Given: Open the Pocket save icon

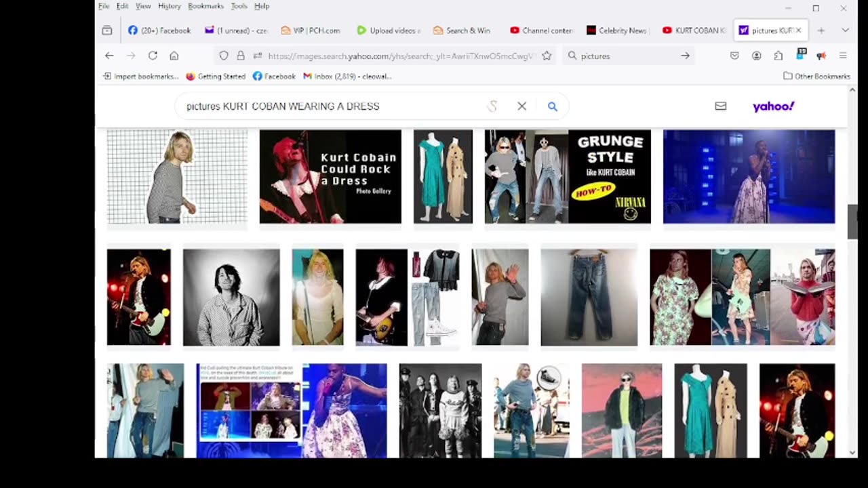Looking at the screenshot, I should point(734,56).
